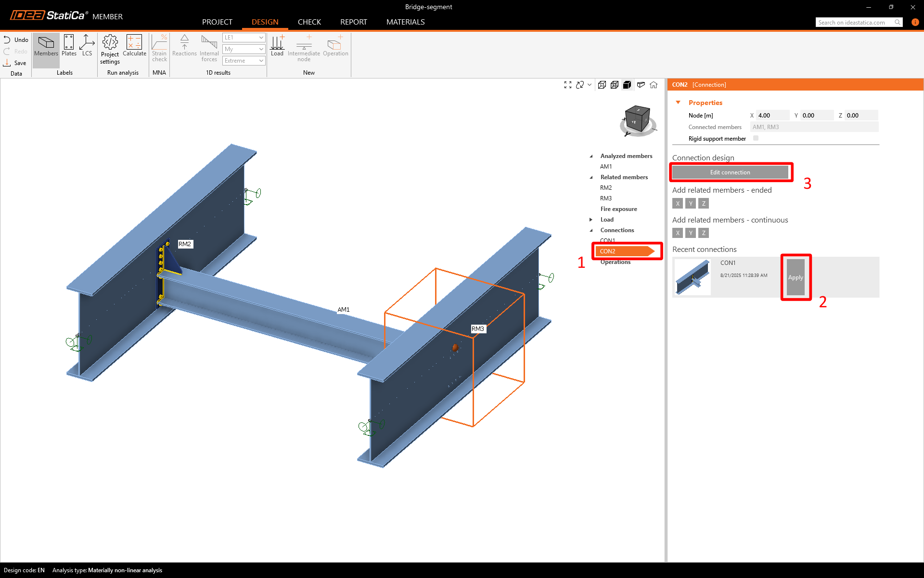The height and width of the screenshot is (578, 924).
Task: Switch to wireframe view mode
Action: pyautogui.click(x=602, y=85)
